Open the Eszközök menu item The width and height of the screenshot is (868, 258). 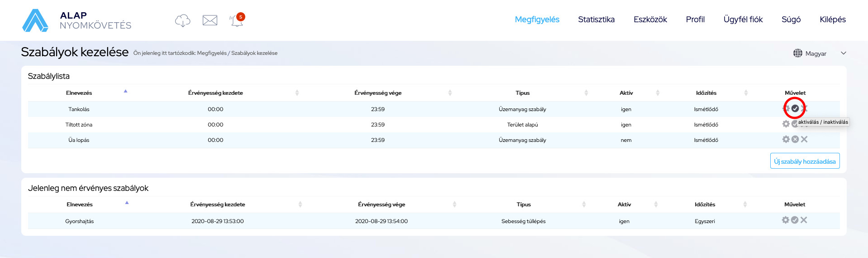tap(650, 19)
